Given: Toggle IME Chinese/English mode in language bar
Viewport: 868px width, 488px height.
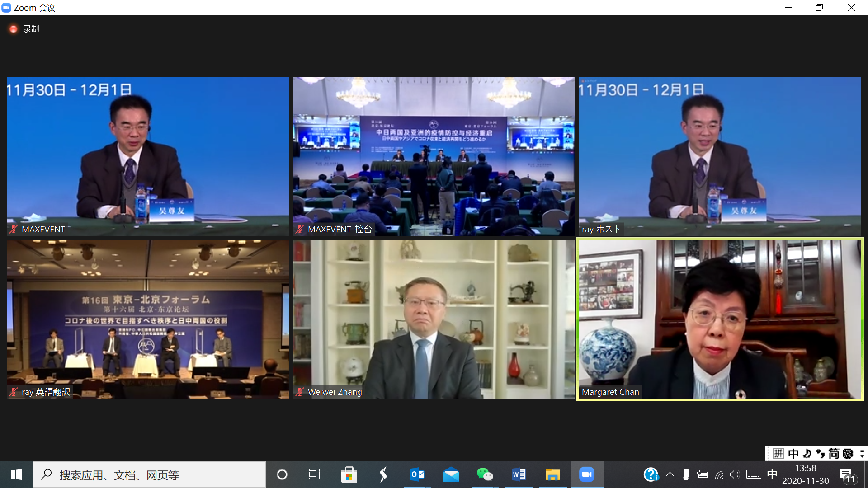Looking at the screenshot, I should (793, 453).
